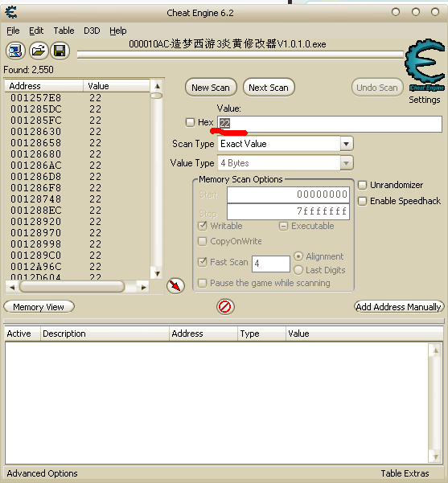
Task: Click the Type column header
Action: tap(261, 334)
